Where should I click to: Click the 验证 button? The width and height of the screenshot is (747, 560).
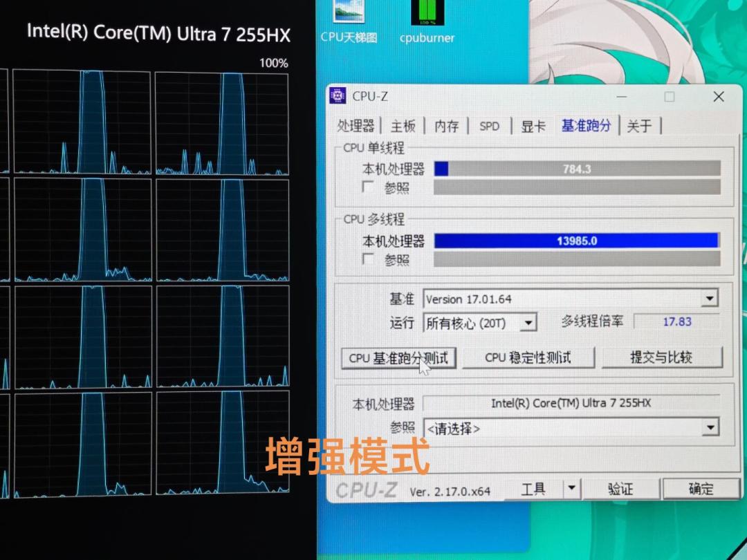tap(620, 489)
